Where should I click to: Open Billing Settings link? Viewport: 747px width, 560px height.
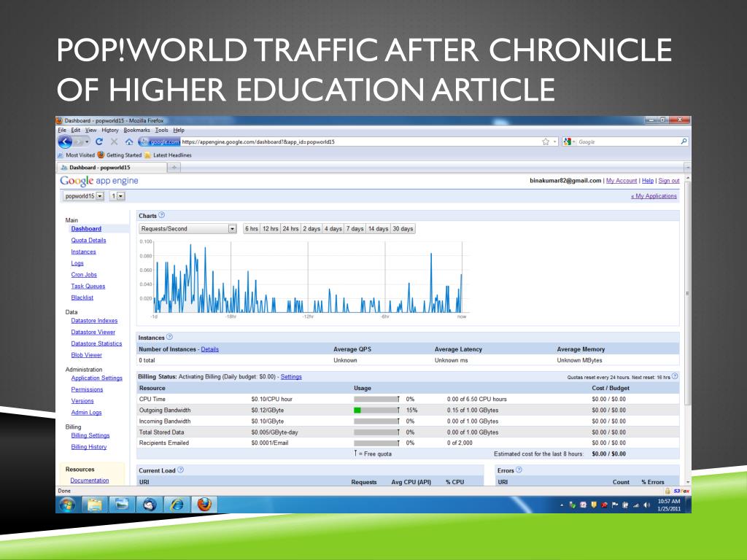(90, 435)
